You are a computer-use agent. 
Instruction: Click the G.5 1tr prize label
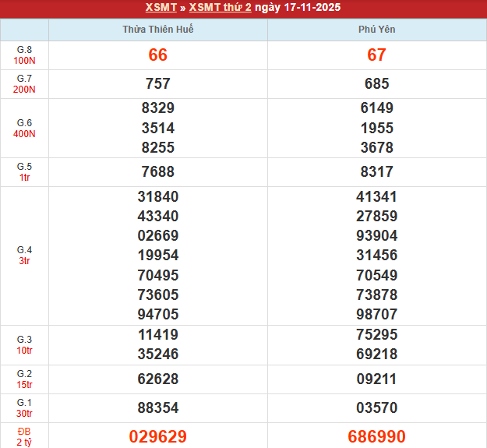[x=24, y=172]
